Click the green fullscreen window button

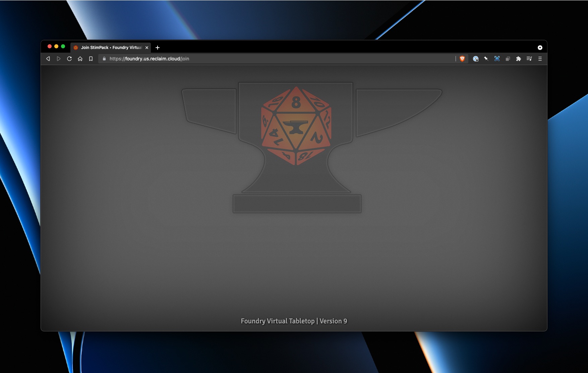(63, 46)
